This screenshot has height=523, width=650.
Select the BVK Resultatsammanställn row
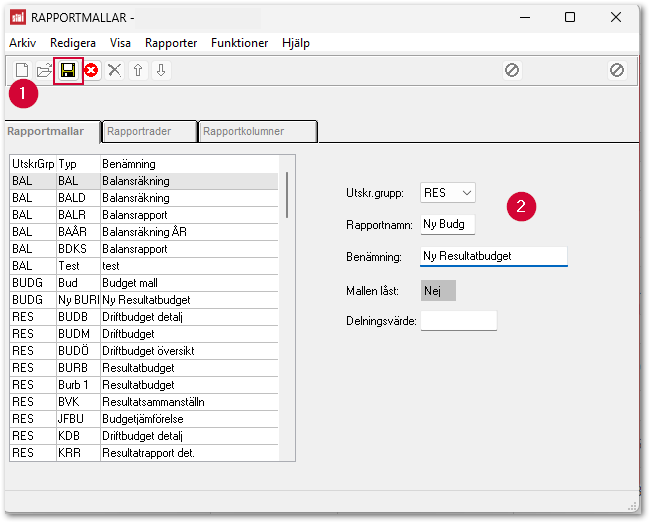pyautogui.click(x=144, y=402)
